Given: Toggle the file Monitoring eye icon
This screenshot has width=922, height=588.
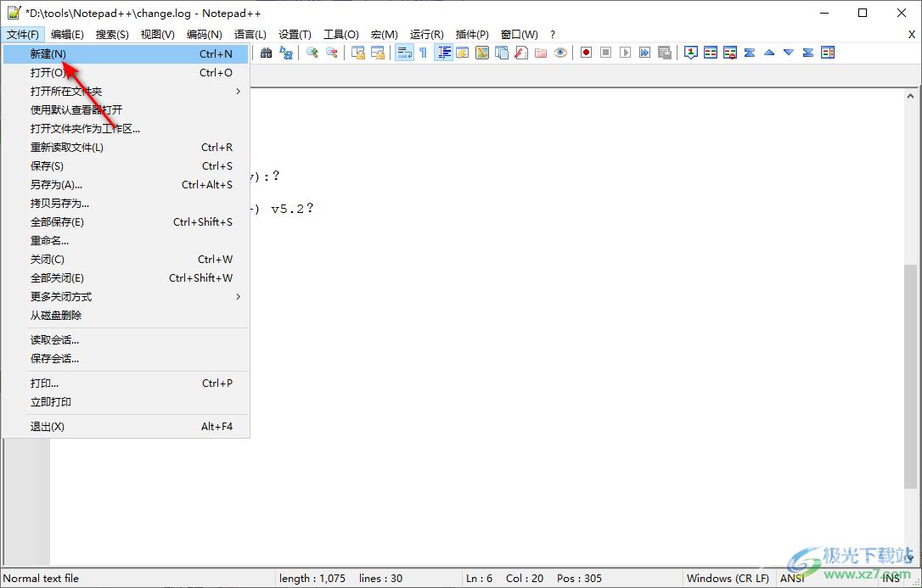Looking at the screenshot, I should click(x=560, y=53).
